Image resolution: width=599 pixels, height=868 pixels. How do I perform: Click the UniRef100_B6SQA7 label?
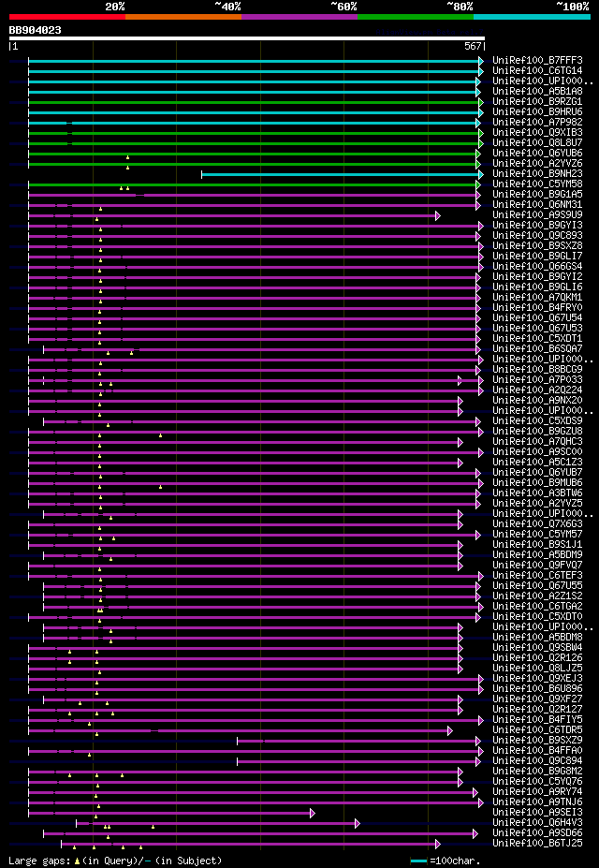pyautogui.click(x=537, y=349)
